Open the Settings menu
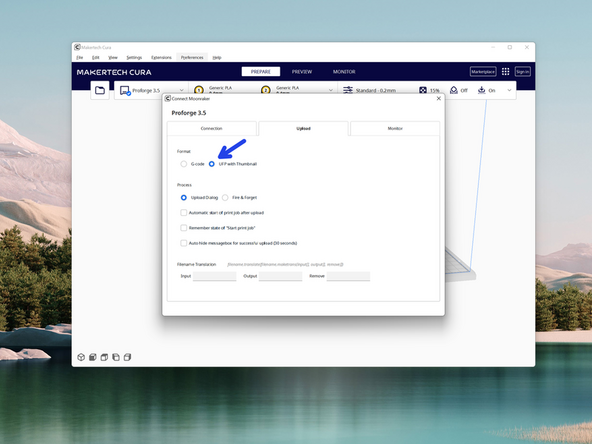 coord(134,57)
